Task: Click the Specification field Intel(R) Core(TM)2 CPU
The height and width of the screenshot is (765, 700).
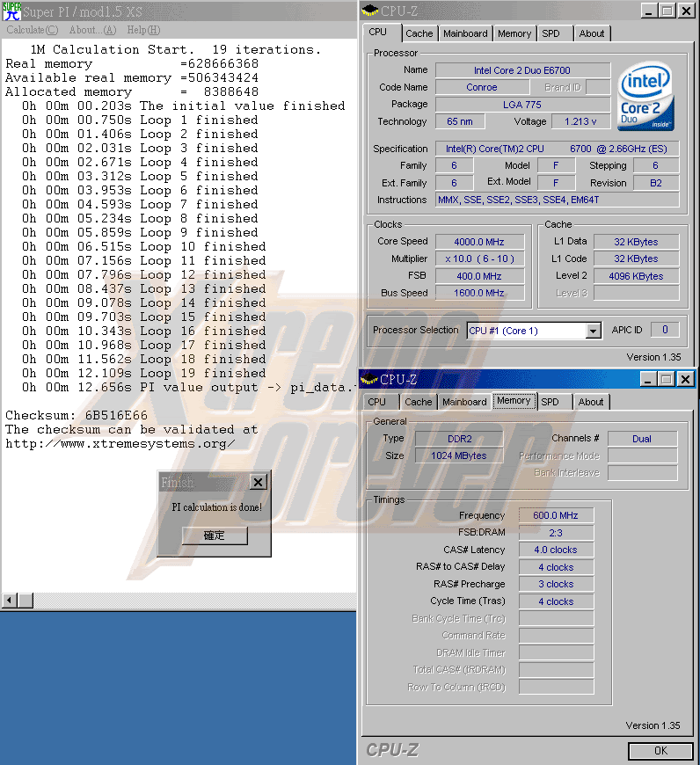Action: click(x=557, y=149)
